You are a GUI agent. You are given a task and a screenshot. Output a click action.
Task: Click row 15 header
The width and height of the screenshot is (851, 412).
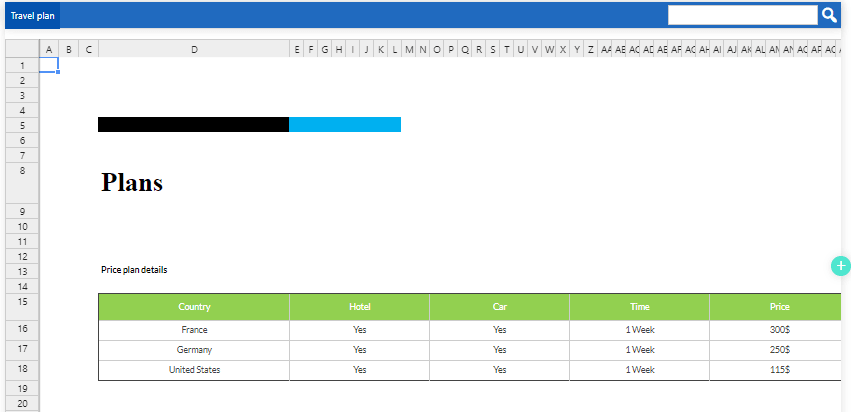click(21, 301)
